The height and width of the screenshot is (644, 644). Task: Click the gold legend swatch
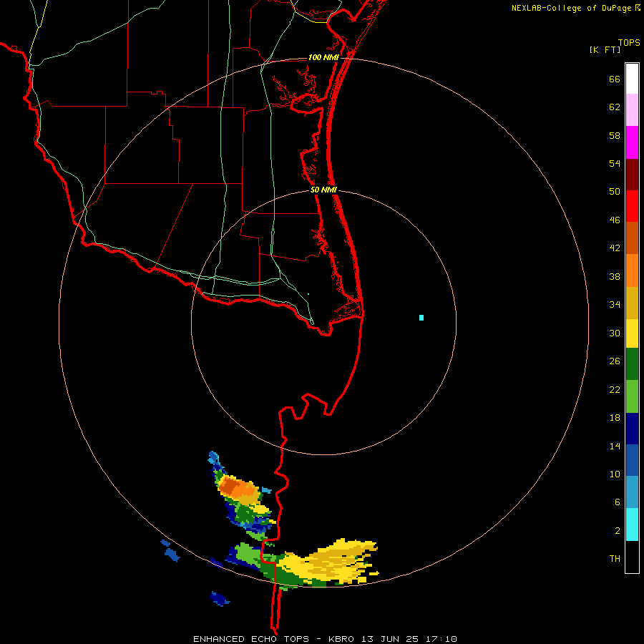(x=632, y=303)
